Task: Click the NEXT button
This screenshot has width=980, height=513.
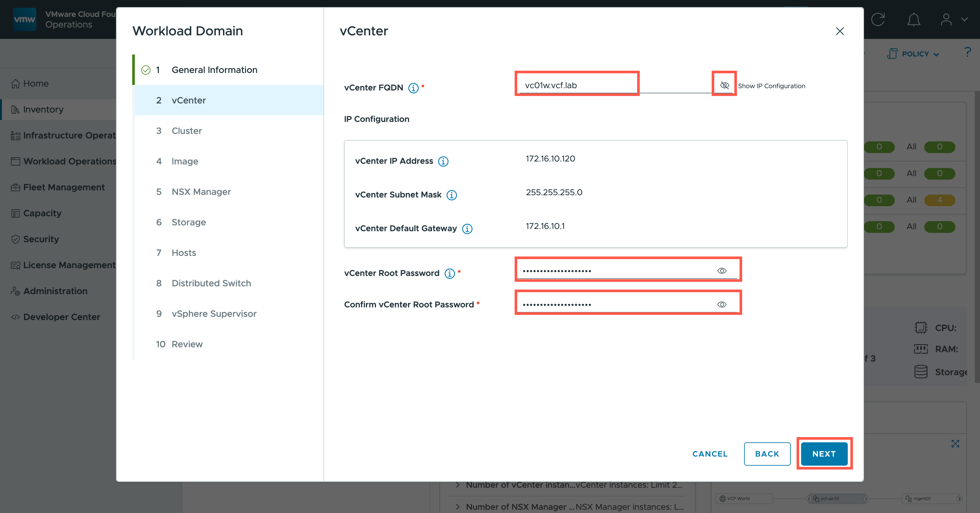Action: tap(824, 454)
